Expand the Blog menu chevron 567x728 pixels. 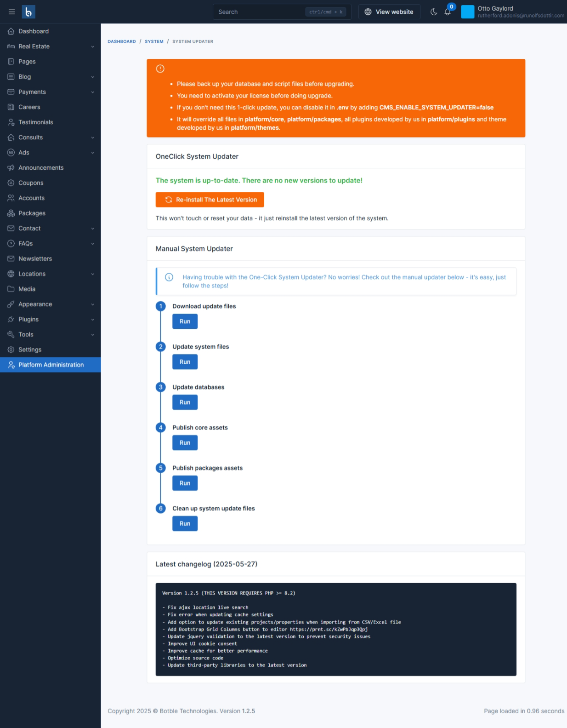[93, 77]
